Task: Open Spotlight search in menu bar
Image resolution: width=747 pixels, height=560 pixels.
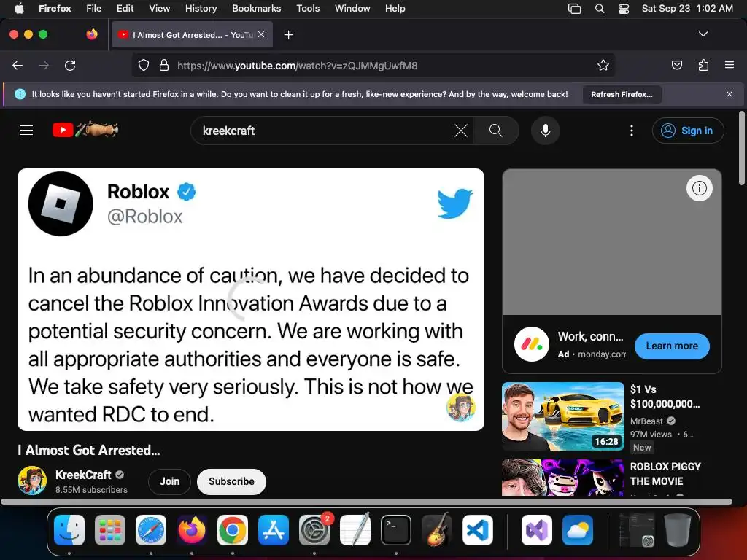Action: pyautogui.click(x=600, y=9)
